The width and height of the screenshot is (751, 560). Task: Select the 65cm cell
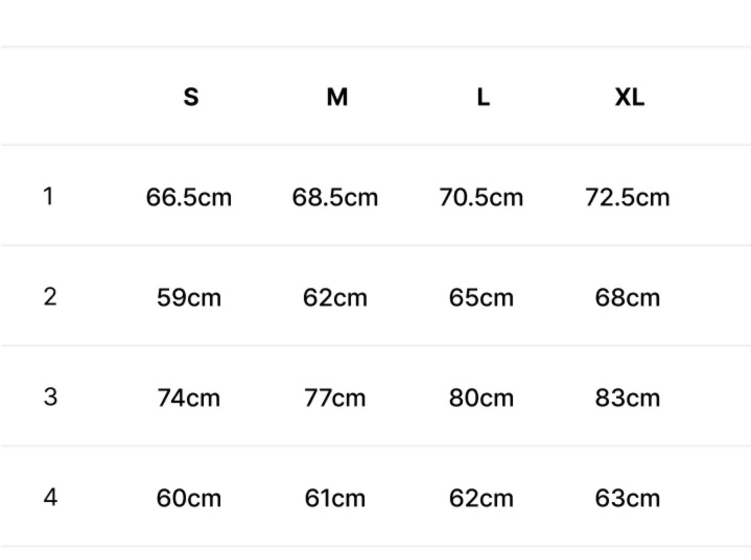(481, 298)
